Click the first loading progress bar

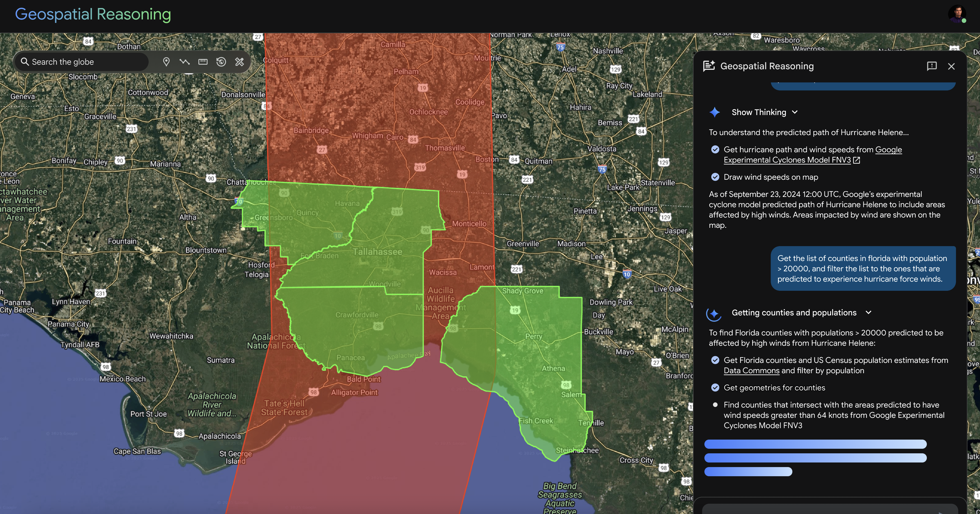815,444
